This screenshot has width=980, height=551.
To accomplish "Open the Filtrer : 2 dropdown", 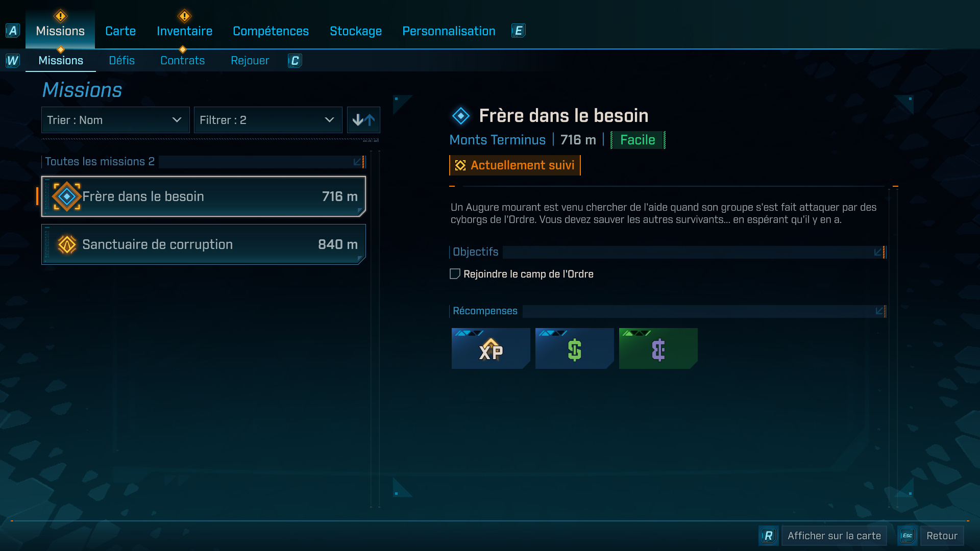I will click(268, 120).
